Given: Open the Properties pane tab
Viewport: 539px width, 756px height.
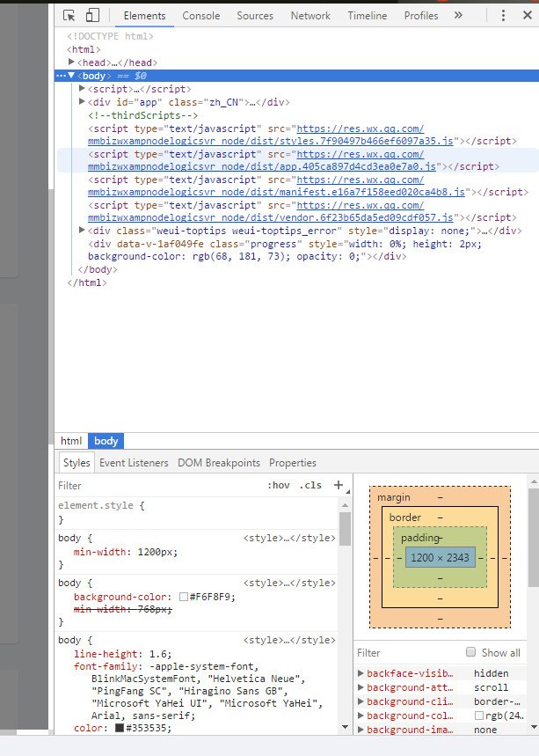Looking at the screenshot, I should [293, 463].
